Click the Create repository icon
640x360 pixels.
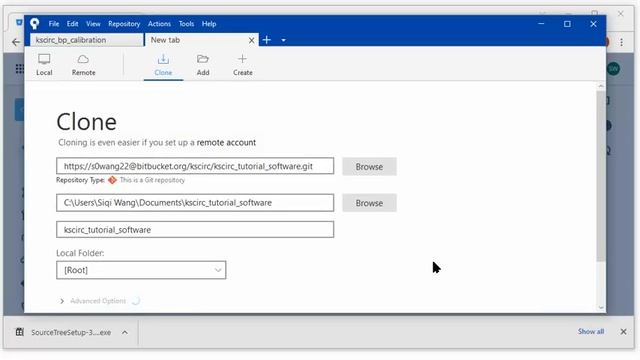coord(242,64)
